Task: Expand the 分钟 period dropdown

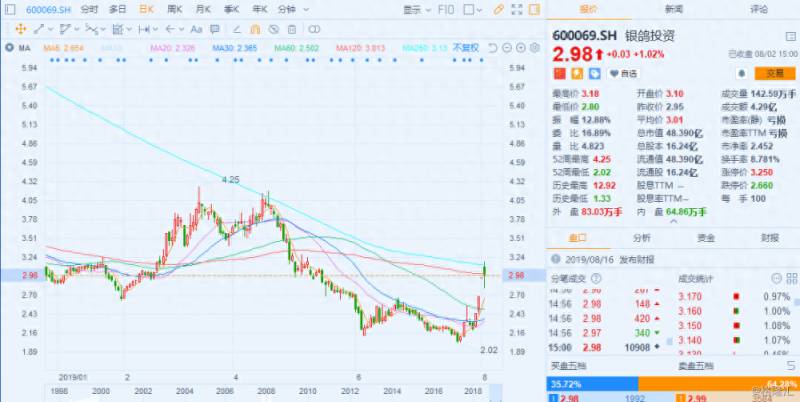Action: coord(290,8)
